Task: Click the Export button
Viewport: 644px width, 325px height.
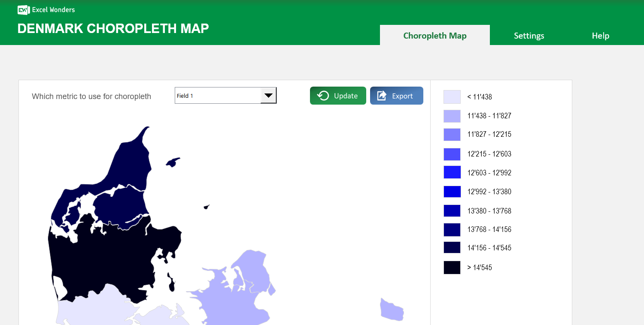Action: (x=396, y=96)
